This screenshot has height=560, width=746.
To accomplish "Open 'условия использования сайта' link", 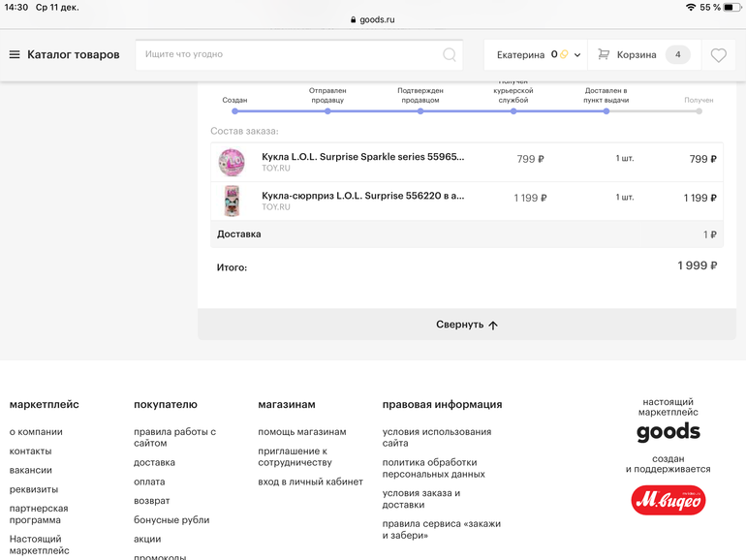I will click(x=437, y=437).
